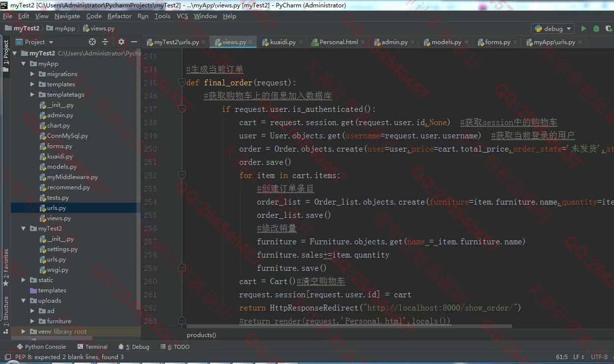Click the 61:5 cursor position indicator
The image size is (614, 364).
[x=562, y=357]
